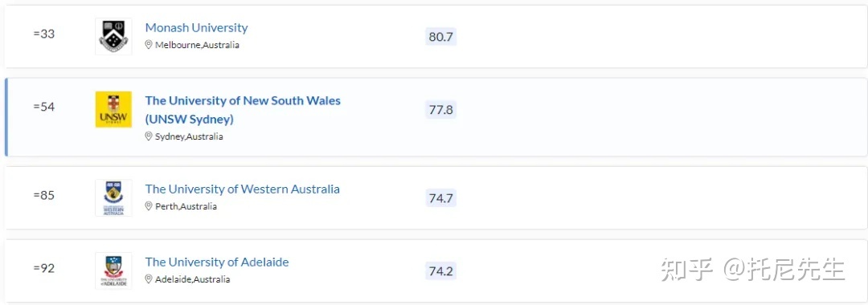Click location pin next to Melbourne, Australia
Viewport: 868px width, 305px height.
(149, 45)
